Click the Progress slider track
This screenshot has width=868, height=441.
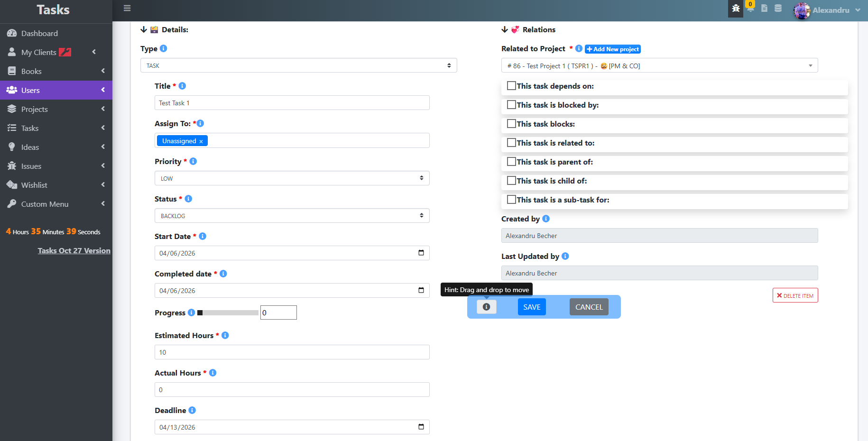(x=228, y=313)
